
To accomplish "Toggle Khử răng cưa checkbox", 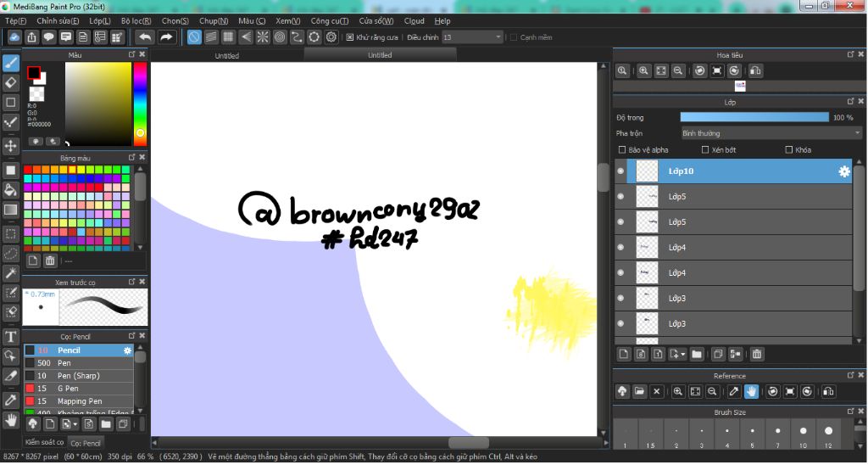I will (x=350, y=37).
